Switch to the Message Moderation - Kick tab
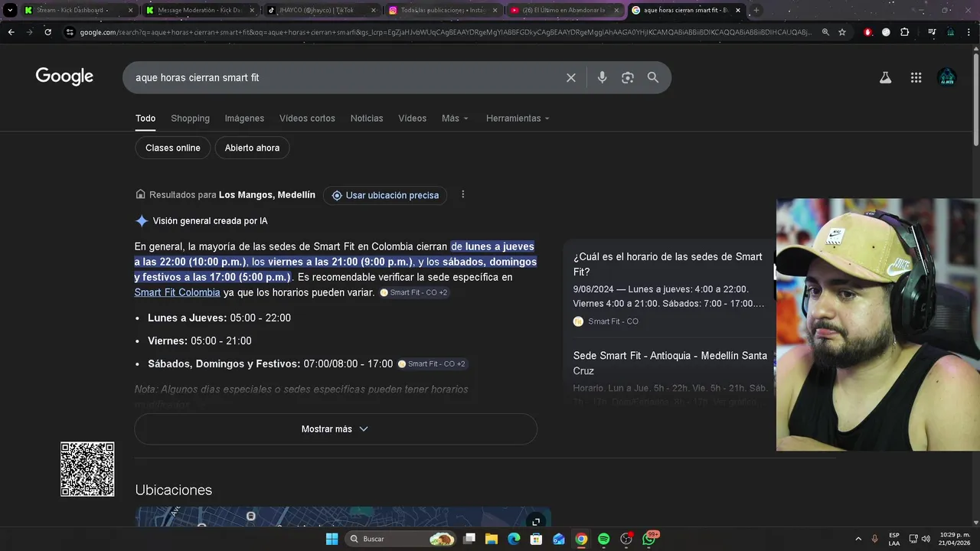Viewport: 980px width, 551px height. (199, 10)
